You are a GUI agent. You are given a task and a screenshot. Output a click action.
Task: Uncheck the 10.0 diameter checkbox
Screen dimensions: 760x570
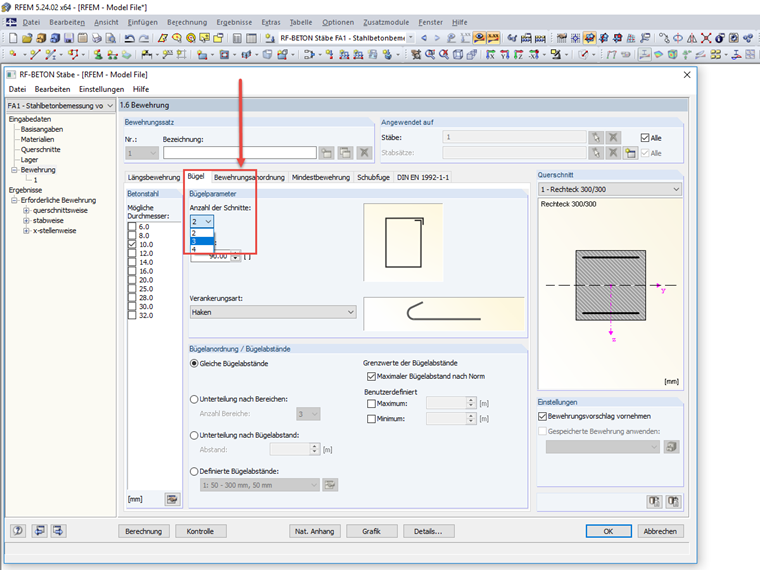(132, 244)
